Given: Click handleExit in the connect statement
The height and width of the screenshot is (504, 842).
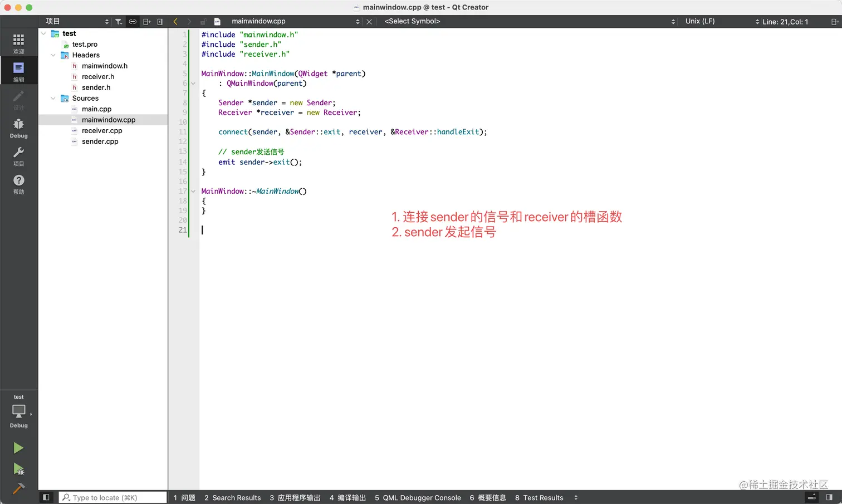Looking at the screenshot, I should (458, 132).
